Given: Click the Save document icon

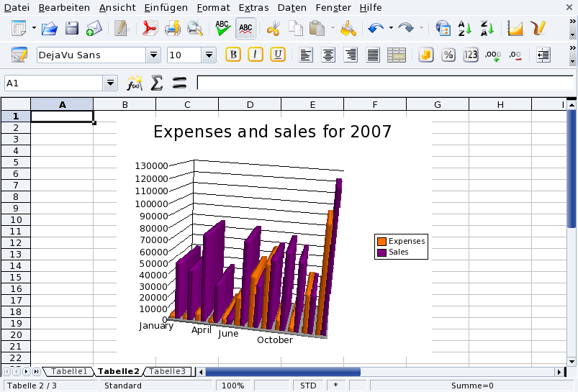Looking at the screenshot, I should pos(72,29).
